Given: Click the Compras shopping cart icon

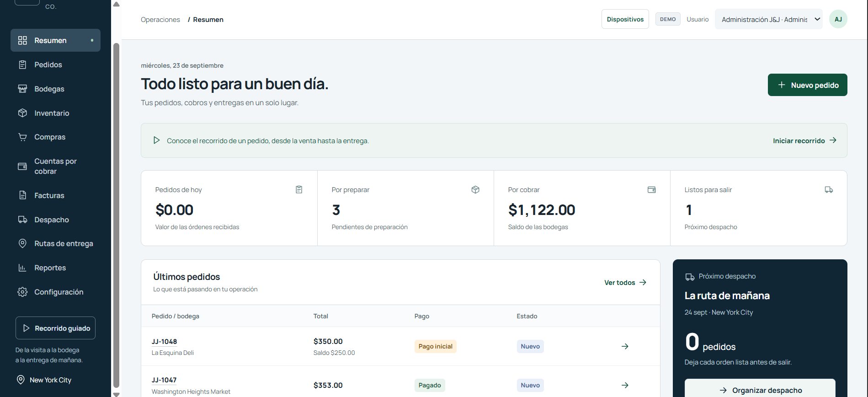Looking at the screenshot, I should (x=22, y=137).
